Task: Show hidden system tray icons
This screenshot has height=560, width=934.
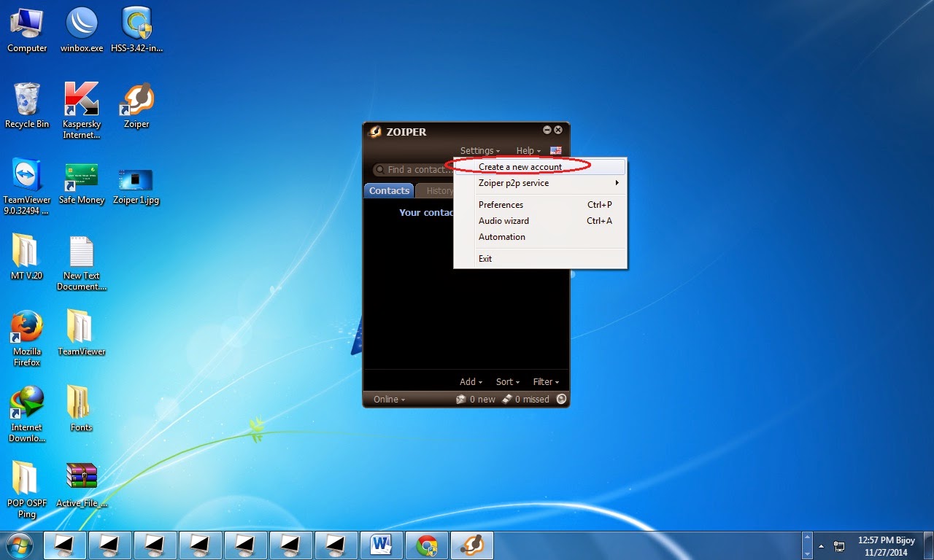Action: pyautogui.click(x=822, y=545)
